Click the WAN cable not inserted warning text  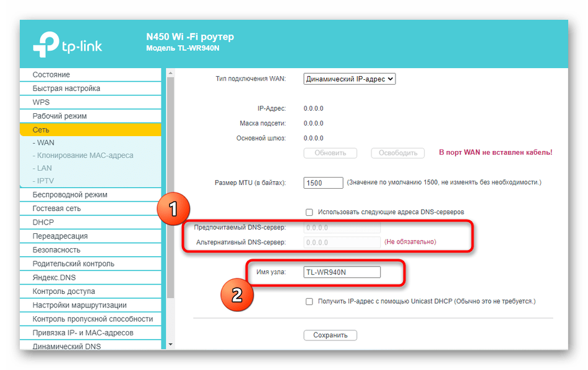click(x=495, y=153)
